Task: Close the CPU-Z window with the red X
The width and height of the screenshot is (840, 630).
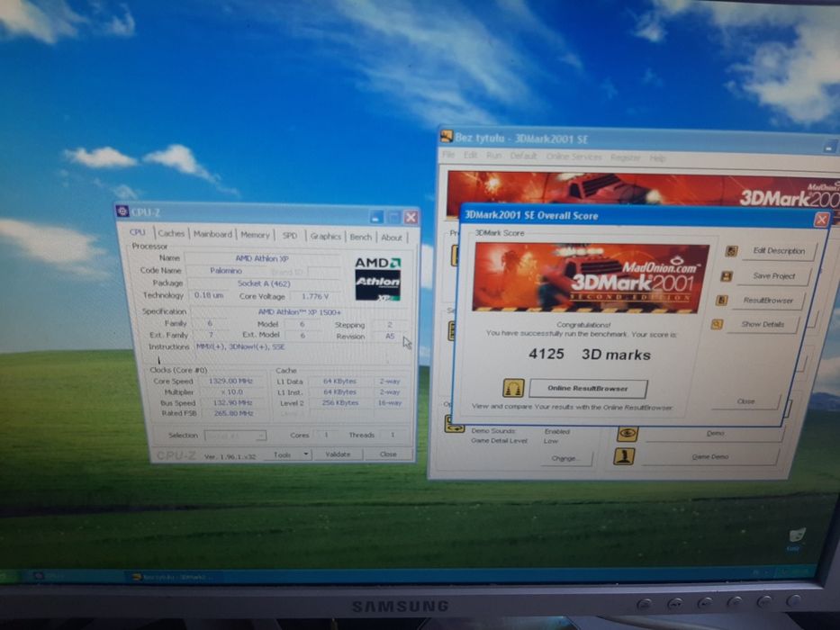Action: (411, 217)
